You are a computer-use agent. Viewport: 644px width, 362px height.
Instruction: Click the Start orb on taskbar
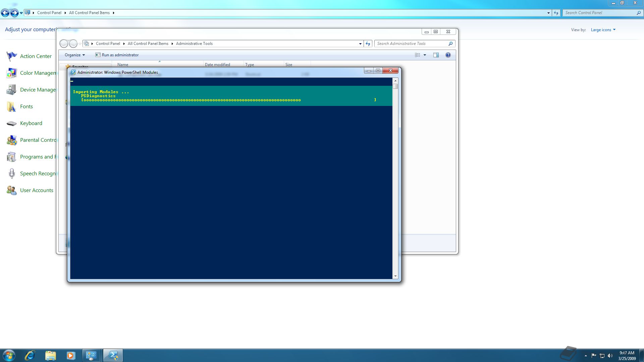pos(9,355)
